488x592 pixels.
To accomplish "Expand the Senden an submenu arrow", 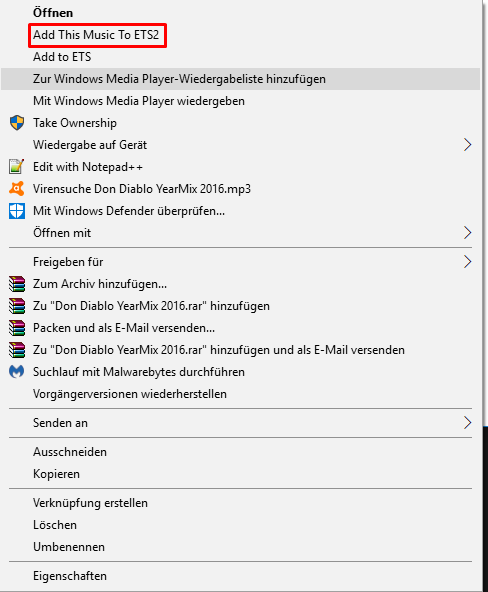I will [467, 423].
